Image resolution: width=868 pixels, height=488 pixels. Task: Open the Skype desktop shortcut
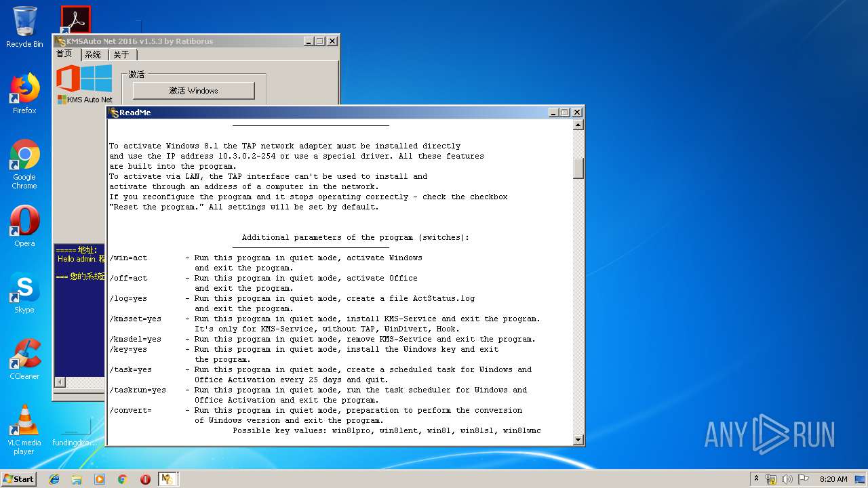[x=24, y=293]
